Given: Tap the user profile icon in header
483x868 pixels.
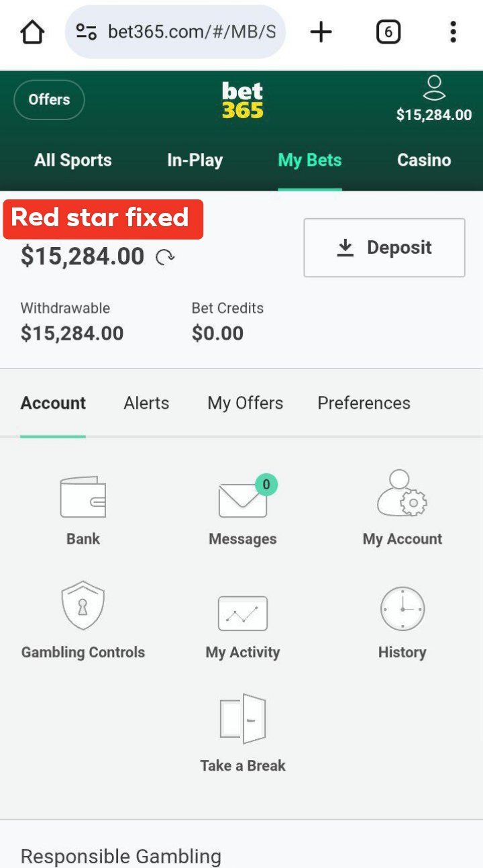Looking at the screenshot, I should (x=434, y=89).
